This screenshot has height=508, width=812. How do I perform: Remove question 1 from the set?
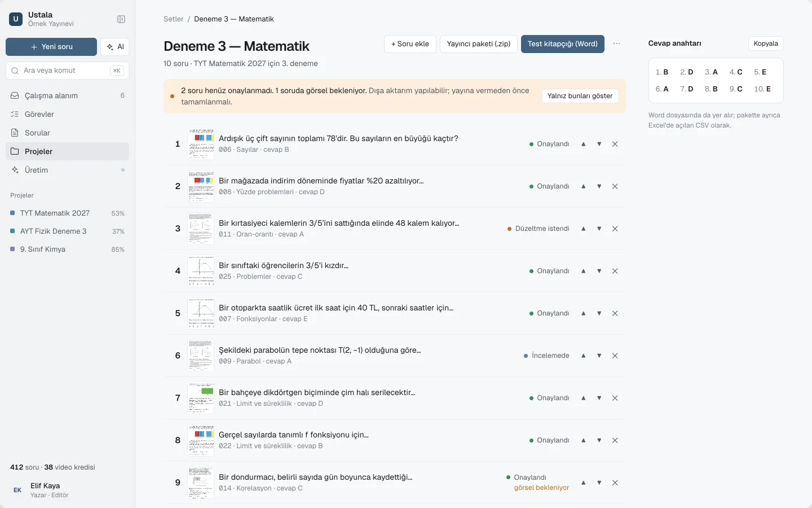[615, 144]
